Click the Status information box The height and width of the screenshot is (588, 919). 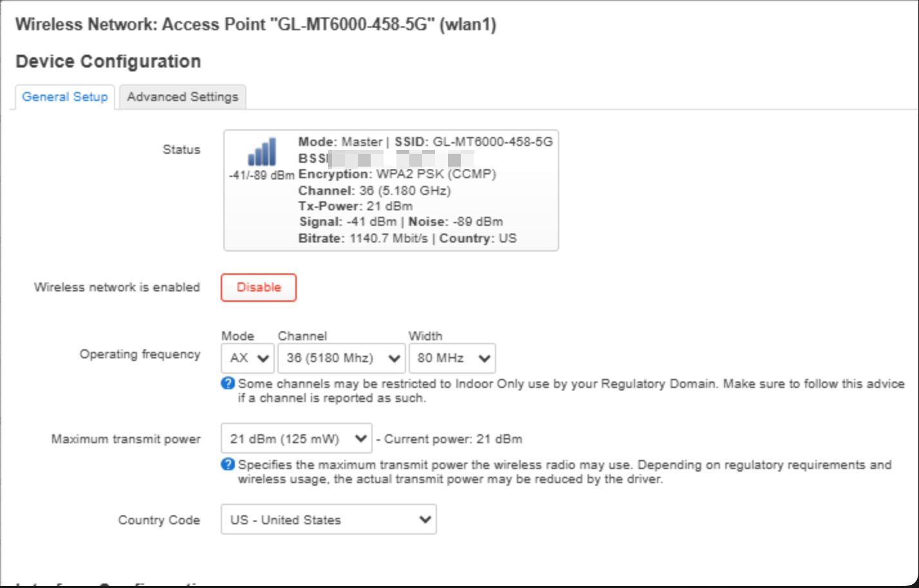point(391,190)
